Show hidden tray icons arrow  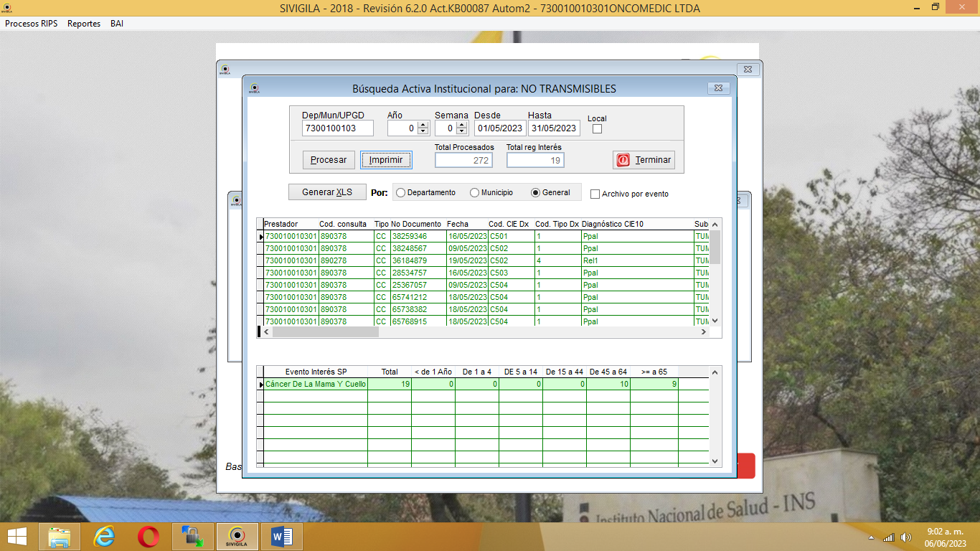(872, 537)
